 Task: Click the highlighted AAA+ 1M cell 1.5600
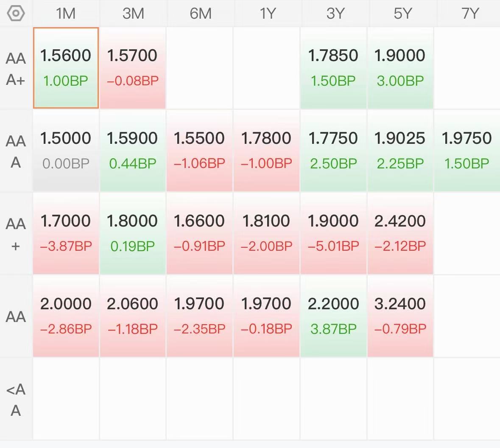click(x=66, y=68)
